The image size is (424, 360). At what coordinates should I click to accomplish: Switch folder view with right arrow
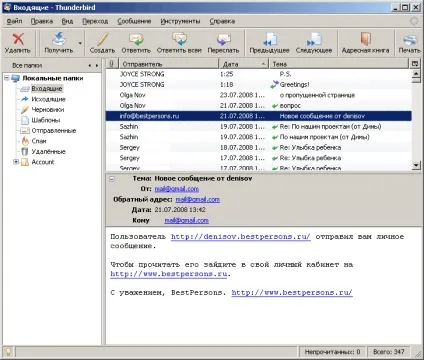coord(97,65)
